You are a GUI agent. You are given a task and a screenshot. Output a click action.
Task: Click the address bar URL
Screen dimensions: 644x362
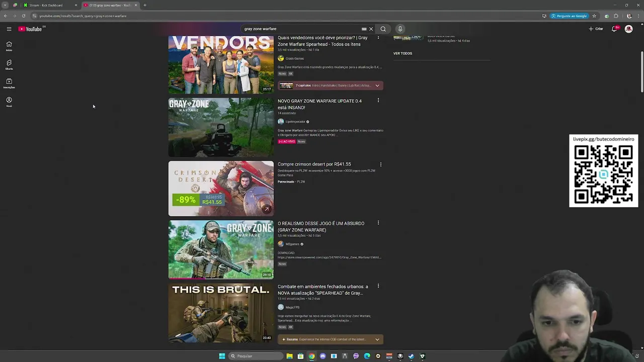click(x=83, y=16)
